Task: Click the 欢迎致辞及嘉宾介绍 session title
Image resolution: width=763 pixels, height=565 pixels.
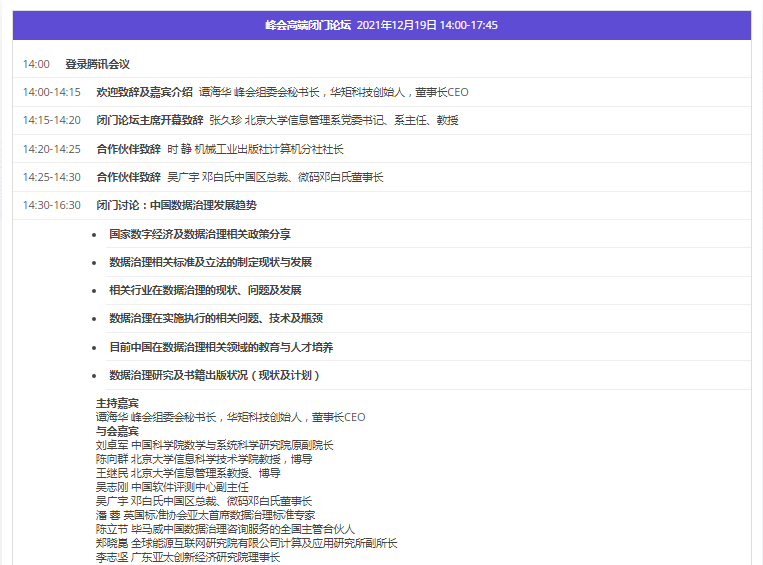Action: coord(144,92)
